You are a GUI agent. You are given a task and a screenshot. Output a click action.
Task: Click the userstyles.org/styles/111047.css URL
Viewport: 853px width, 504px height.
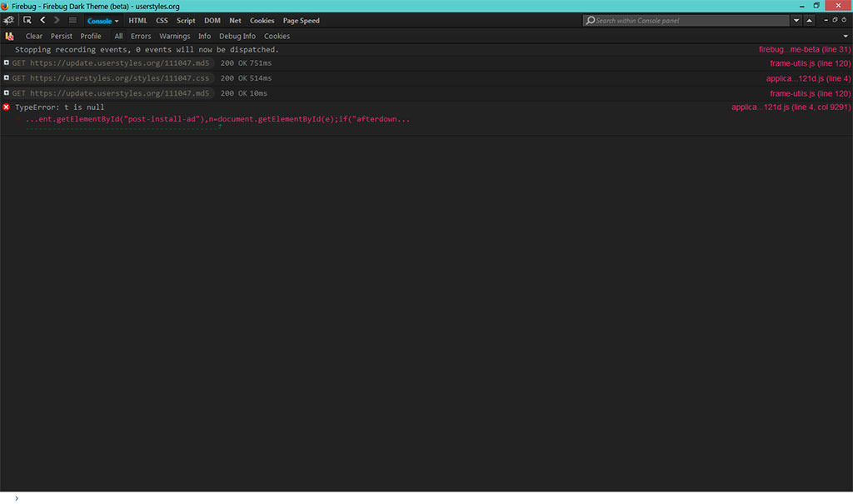[x=120, y=78]
